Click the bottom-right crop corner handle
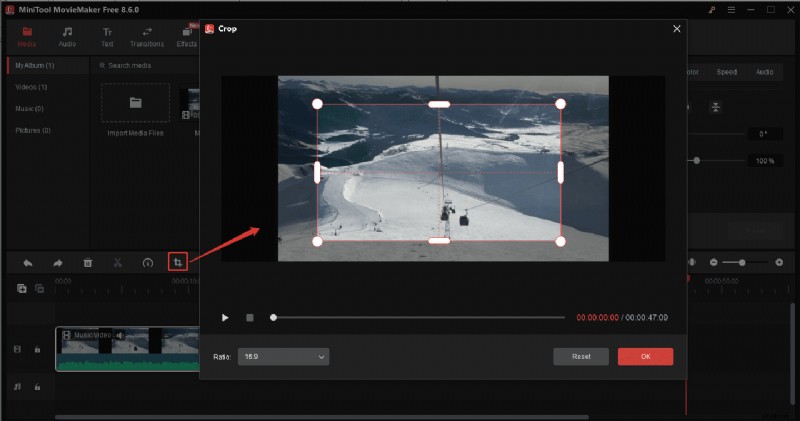 [560, 241]
